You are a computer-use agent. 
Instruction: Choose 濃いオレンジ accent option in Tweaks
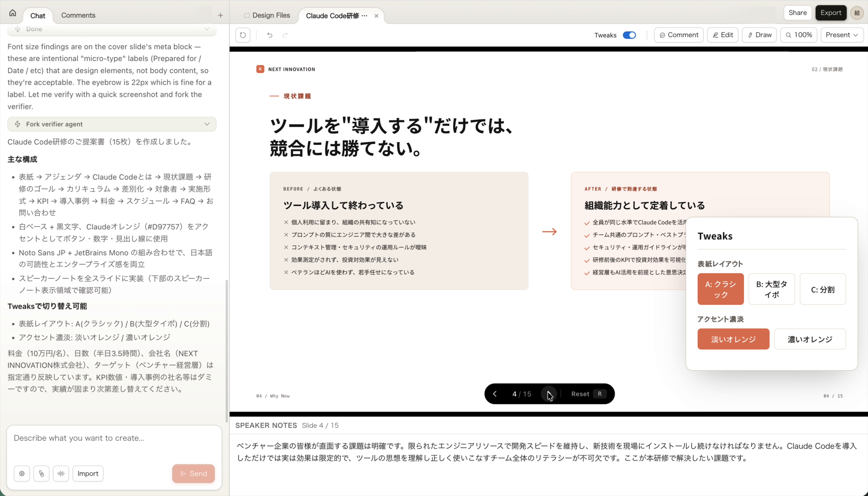click(x=810, y=339)
